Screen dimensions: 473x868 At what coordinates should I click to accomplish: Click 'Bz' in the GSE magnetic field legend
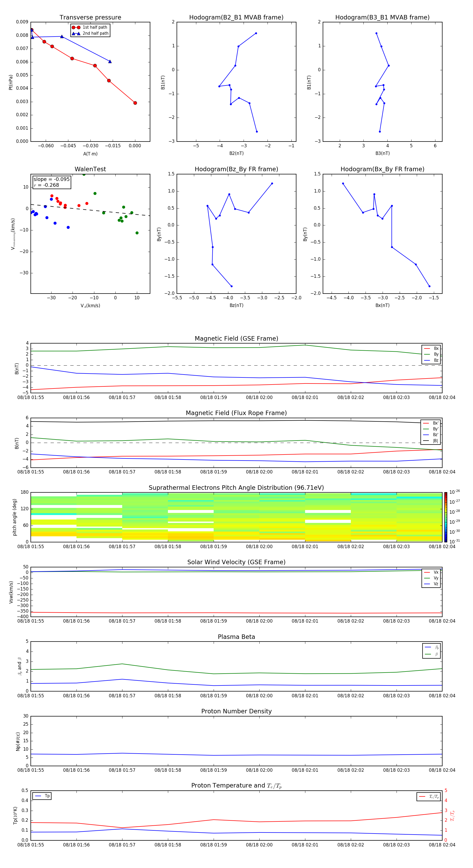pos(431,360)
